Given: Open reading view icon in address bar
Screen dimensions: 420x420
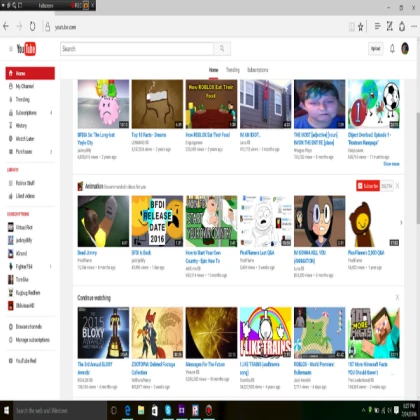Looking at the screenshot, I should (x=351, y=27).
